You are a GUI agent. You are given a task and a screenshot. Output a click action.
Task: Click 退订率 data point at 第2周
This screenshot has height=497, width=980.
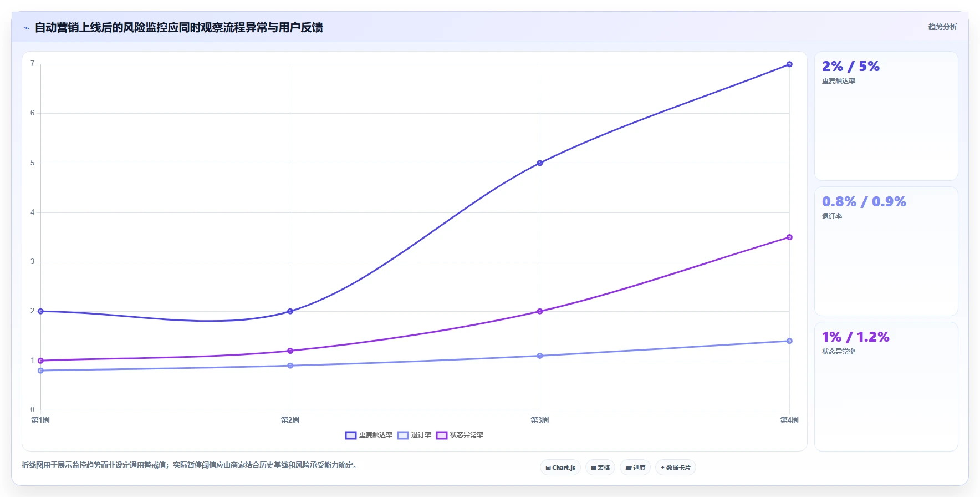pos(290,366)
